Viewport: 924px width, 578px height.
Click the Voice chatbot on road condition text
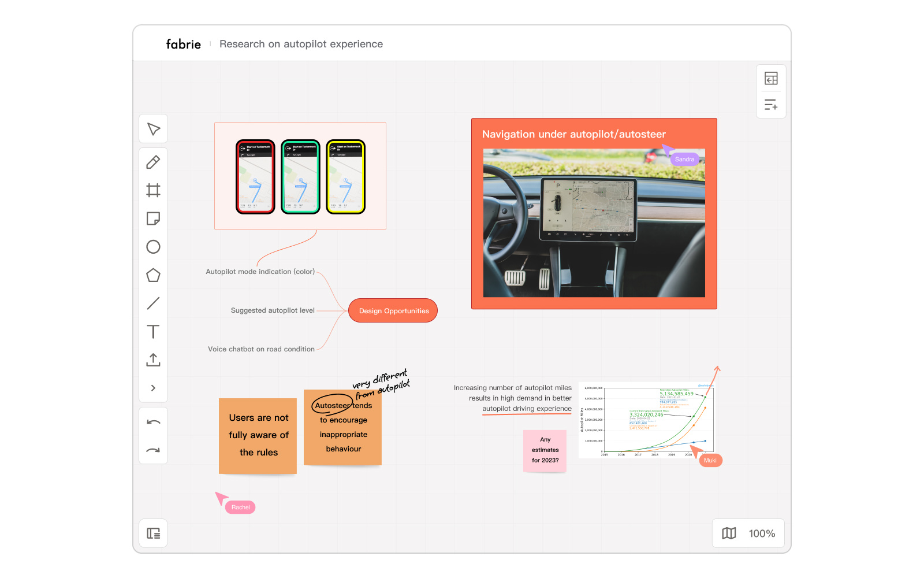click(x=261, y=349)
